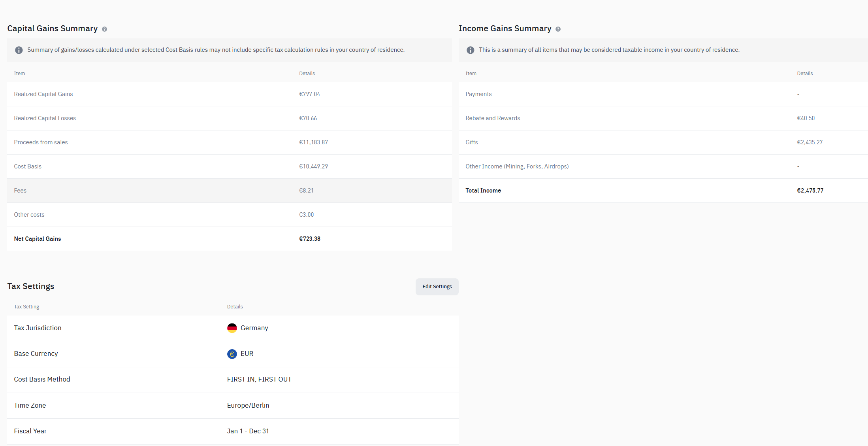Select the Total Income amount €2,475.77
The height and width of the screenshot is (446, 868).
tap(810, 191)
